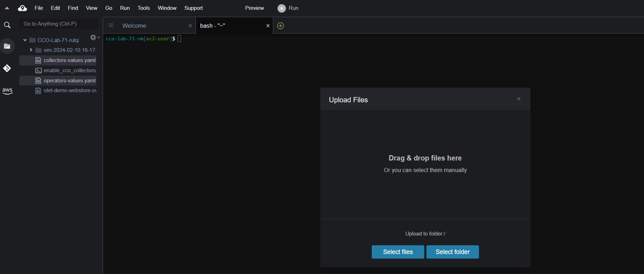Open the File menu

(39, 8)
